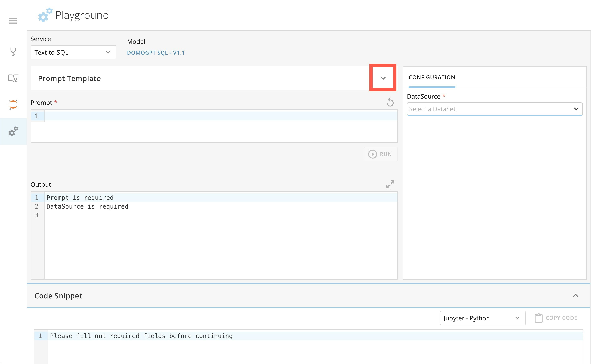Viewport: 591px width, 364px height.
Task: Click the Copy Code button text
Action: [x=561, y=318]
